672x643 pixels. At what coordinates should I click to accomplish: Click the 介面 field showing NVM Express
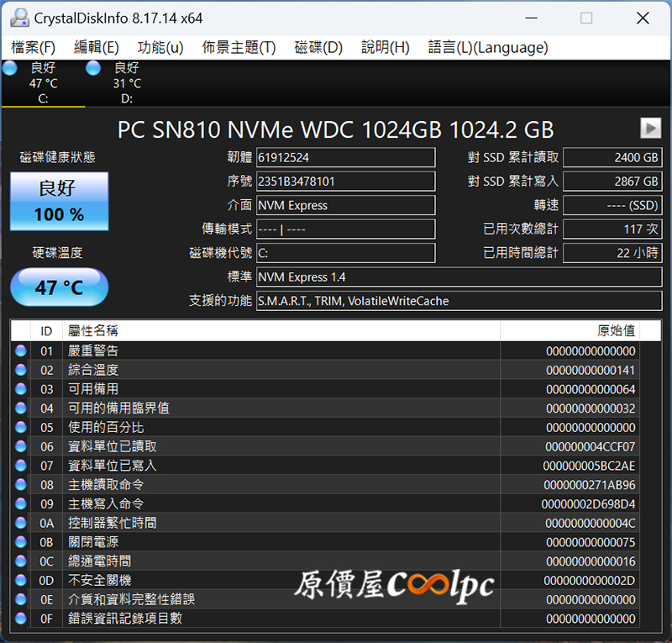[345, 205]
